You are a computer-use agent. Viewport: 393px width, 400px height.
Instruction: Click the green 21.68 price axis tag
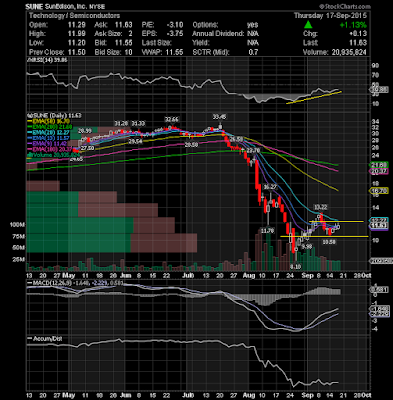coord(378,165)
